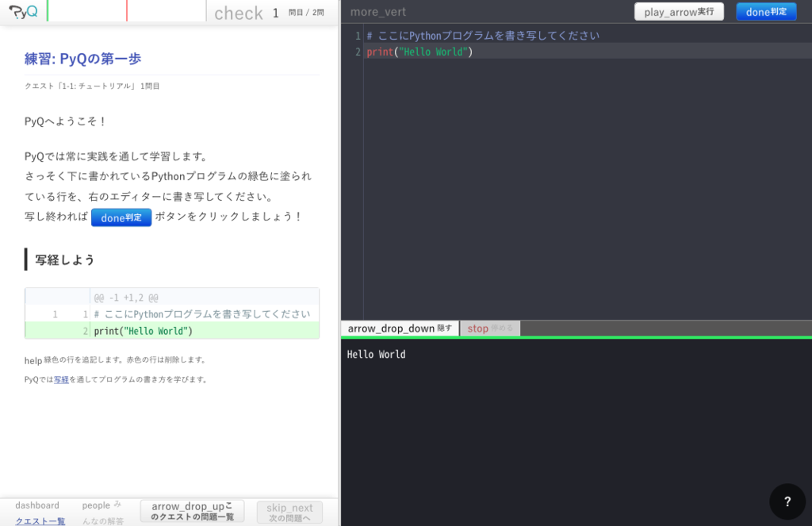812x526 pixels.
Task: Click the PyQへようこそ！ greeting text
Action: (66, 121)
